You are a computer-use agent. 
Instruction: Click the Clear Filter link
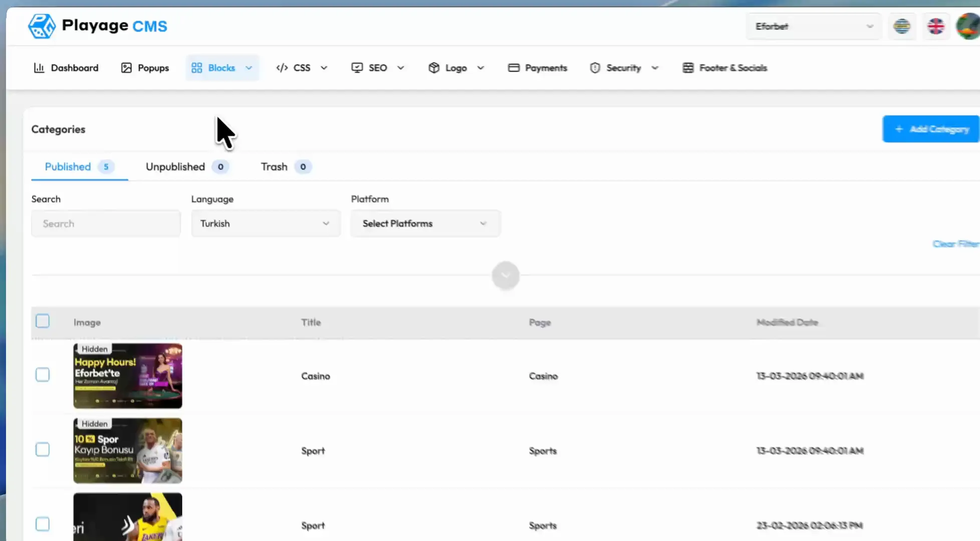956,244
